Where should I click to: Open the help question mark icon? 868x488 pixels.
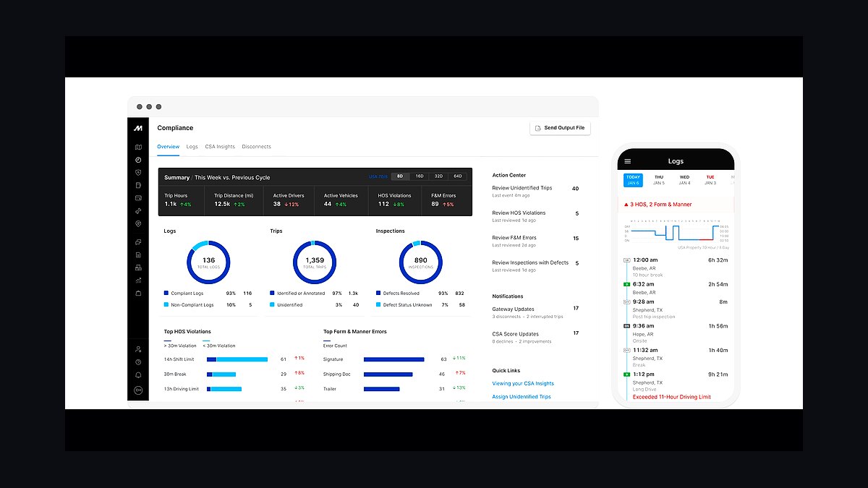[x=137, y=361]
